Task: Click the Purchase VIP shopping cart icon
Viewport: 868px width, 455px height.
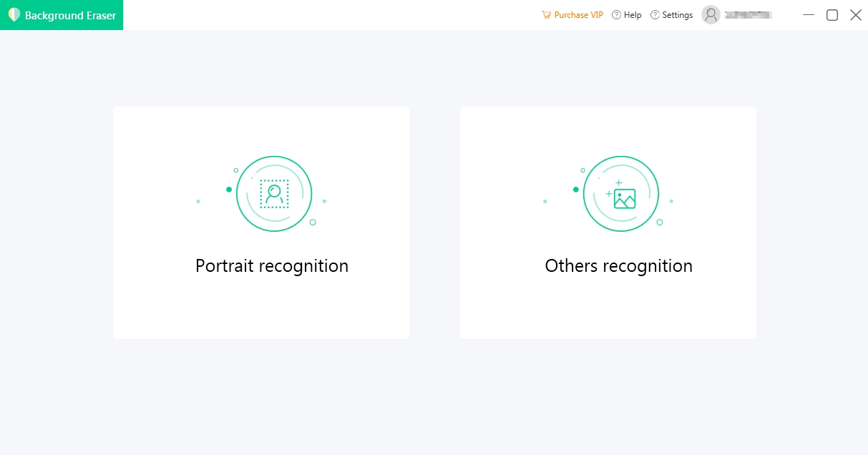Action: pos(547,15)
